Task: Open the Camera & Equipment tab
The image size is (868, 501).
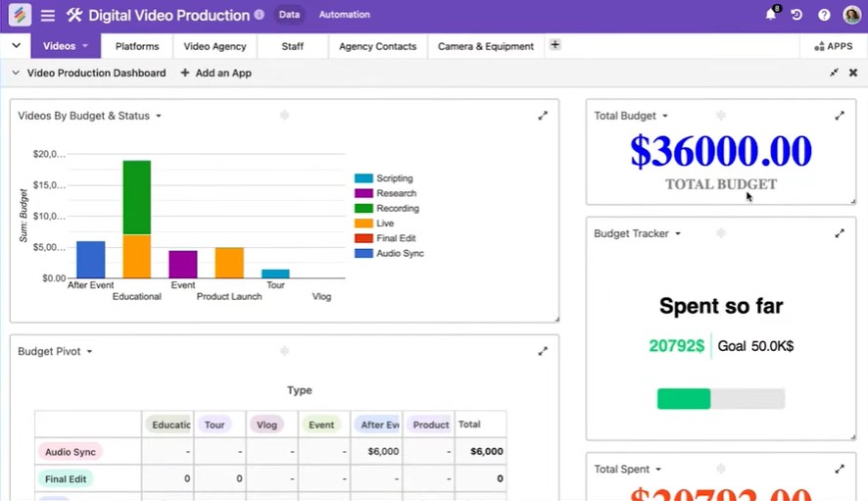Action: tap(485, 46)
